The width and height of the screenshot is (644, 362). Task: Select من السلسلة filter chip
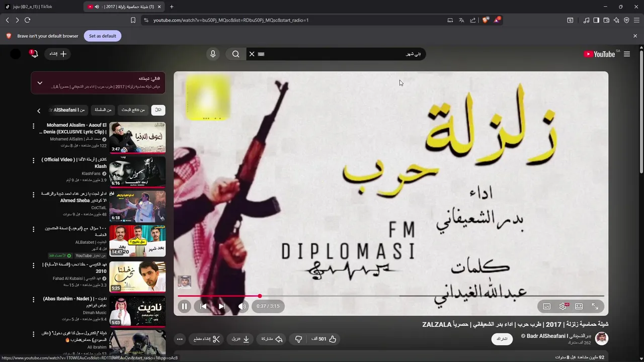click(103, 110)
